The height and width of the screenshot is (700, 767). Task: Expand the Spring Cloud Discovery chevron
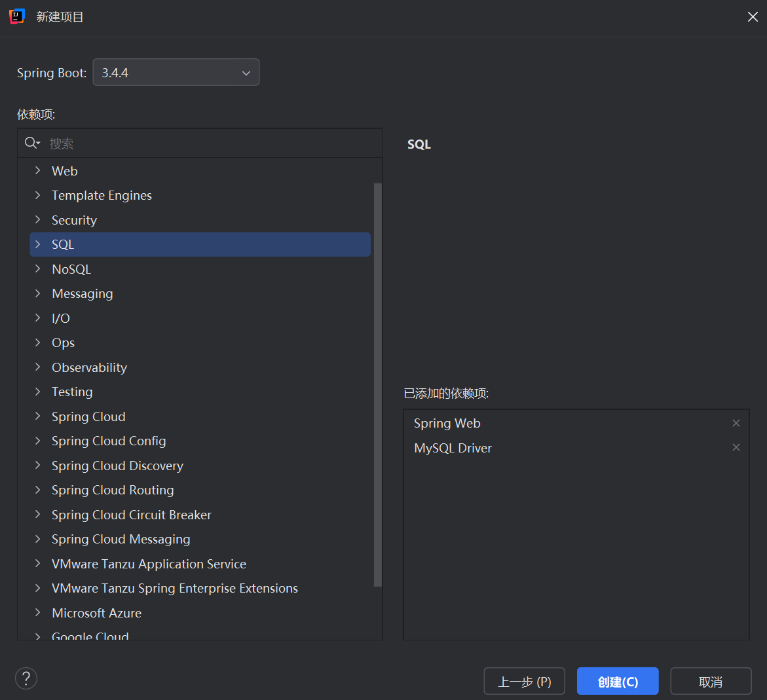38,465
